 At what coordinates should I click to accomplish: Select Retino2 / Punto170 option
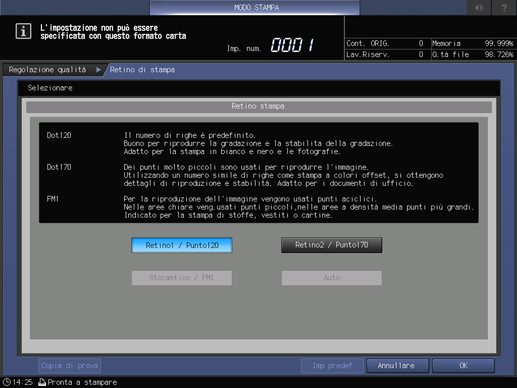[332, 245]
